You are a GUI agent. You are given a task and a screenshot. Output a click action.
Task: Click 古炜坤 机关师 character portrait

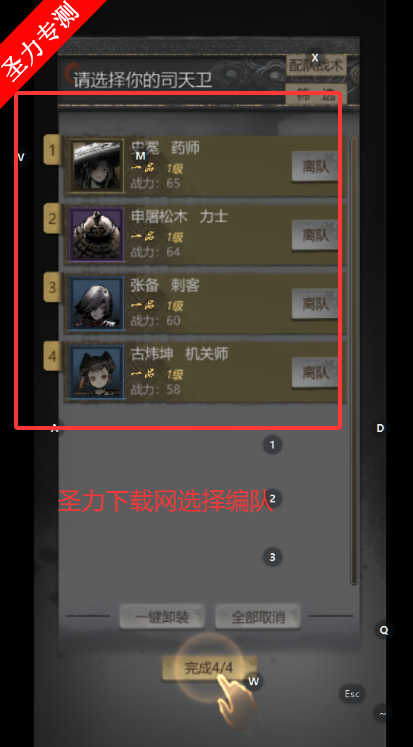[x=97, y=372]
